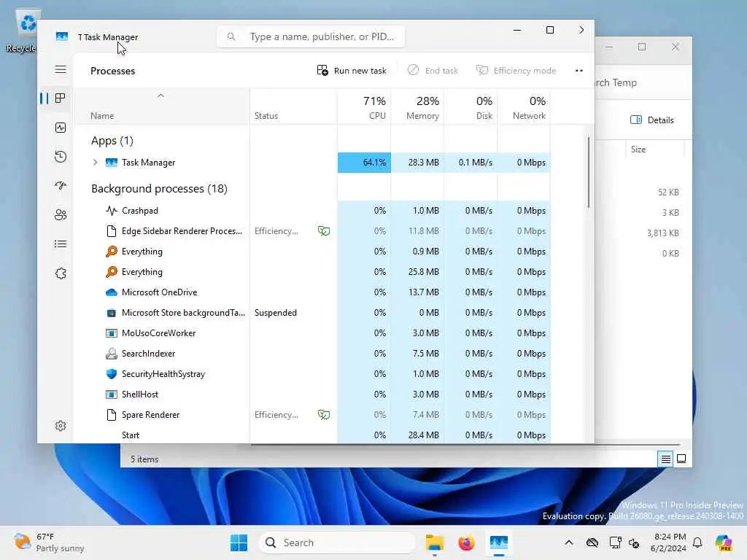Click the End task button
This screenshot has height=560, width=747.
tap(433, 71)
